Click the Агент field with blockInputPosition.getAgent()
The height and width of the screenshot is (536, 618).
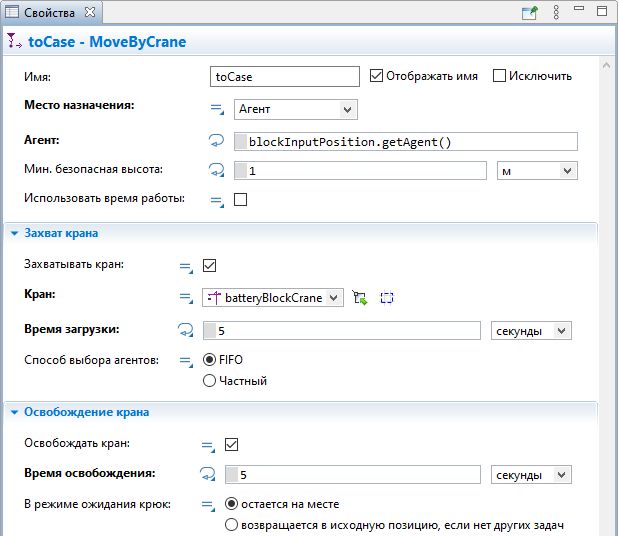coord(406,141)
